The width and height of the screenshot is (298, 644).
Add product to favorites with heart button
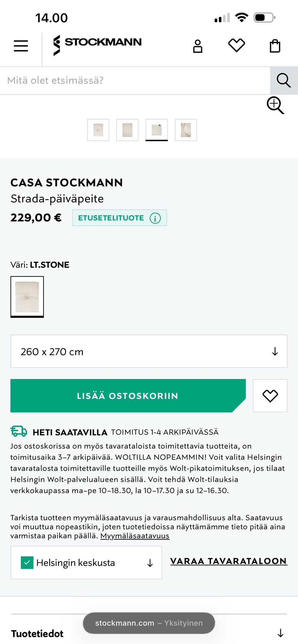click(x=270, y=396)
